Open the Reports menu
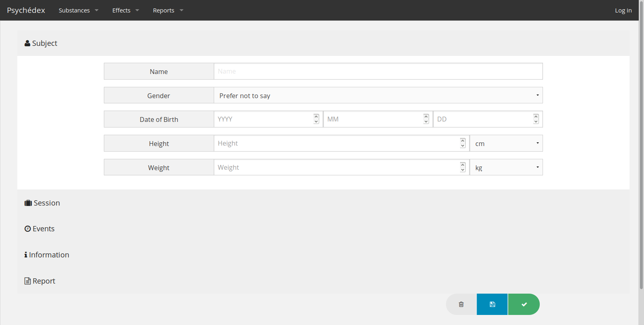 (x=167, y=10)
